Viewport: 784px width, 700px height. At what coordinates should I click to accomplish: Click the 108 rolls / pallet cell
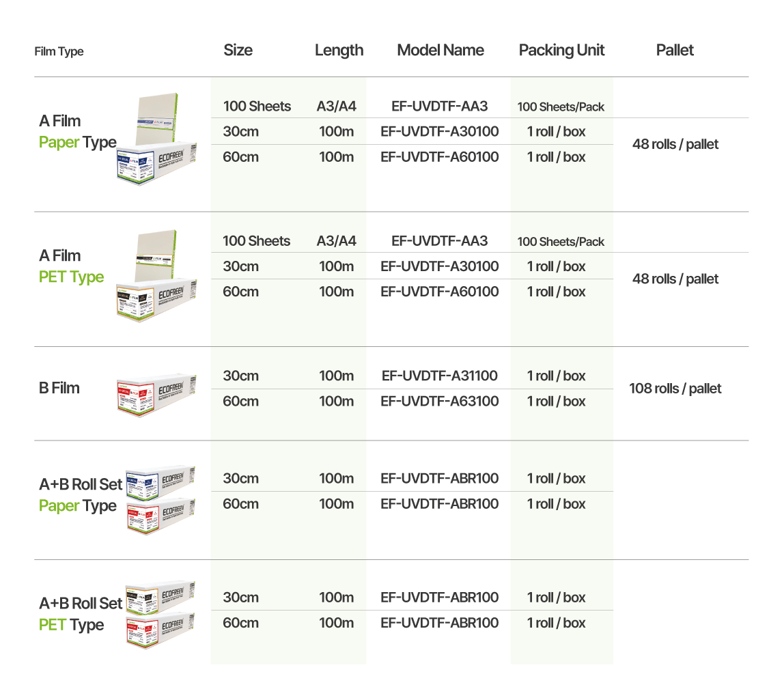click(x=675, y=389)
